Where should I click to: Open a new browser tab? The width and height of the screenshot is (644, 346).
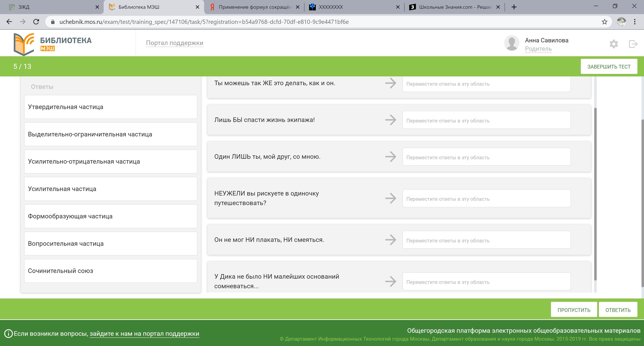514,7
